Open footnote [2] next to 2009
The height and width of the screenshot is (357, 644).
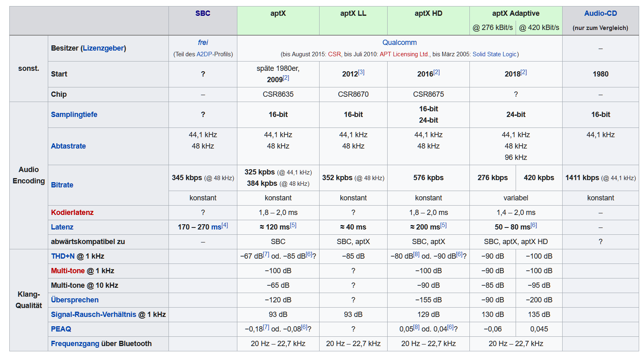click(x=286, y=78)
